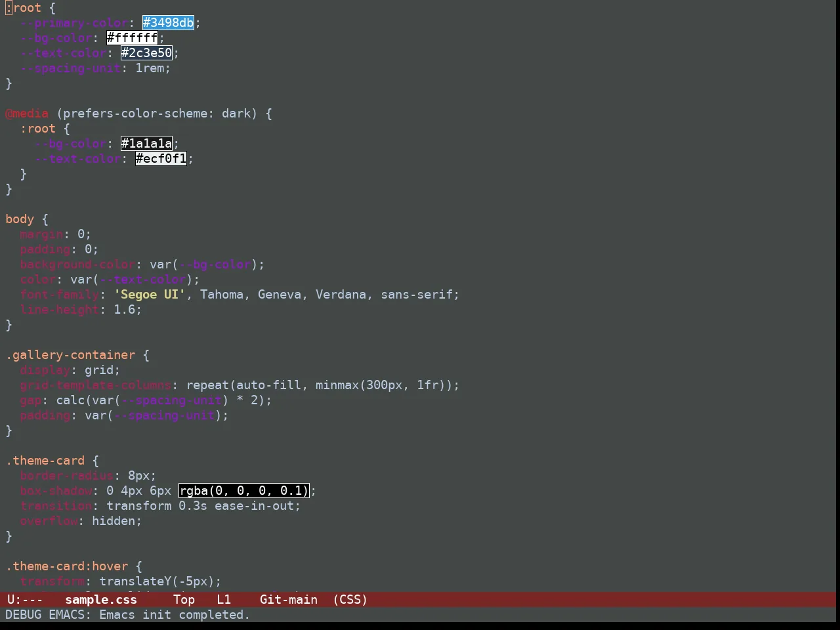Place cursor on the body selector

pyautogui.click(x=20, y=219)
